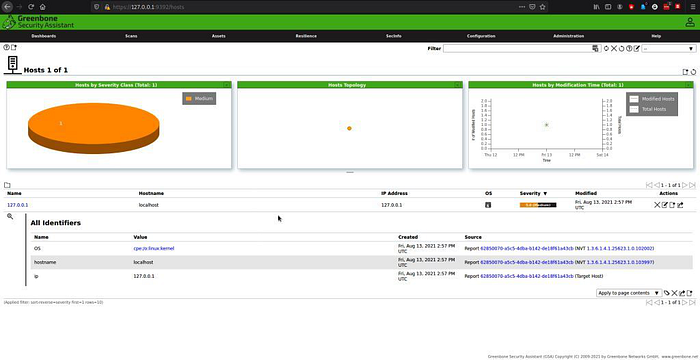Open the user account icon in green header
This screenshot has width=700, height=360.
[690, 22]
